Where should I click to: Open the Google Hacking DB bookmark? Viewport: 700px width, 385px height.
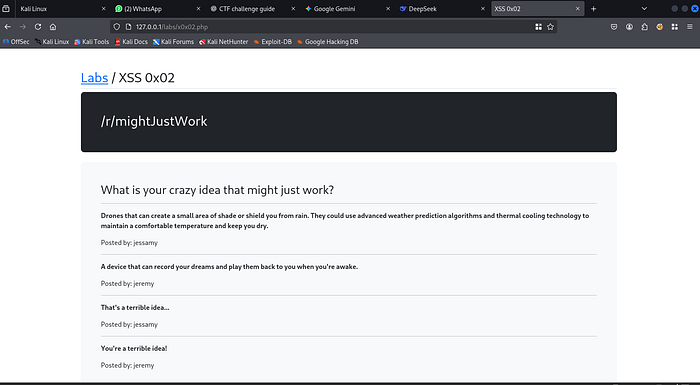coord(328,42)
